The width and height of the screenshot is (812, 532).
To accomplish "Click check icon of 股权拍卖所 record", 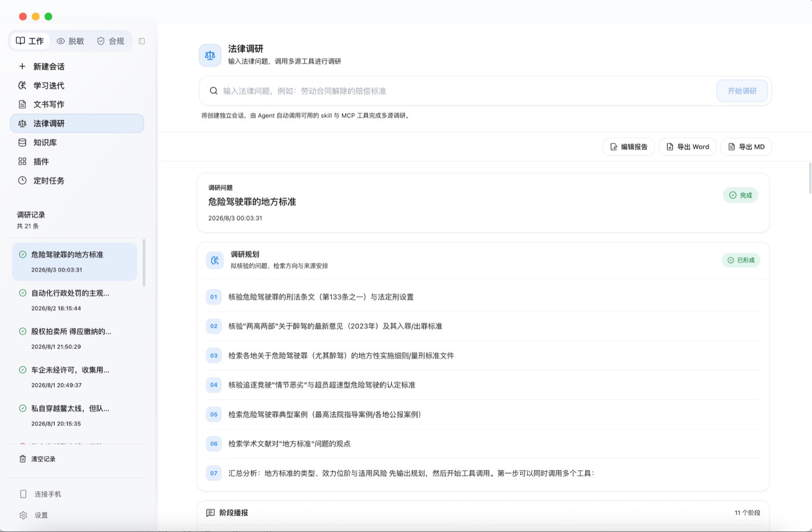I will point(23,331).
